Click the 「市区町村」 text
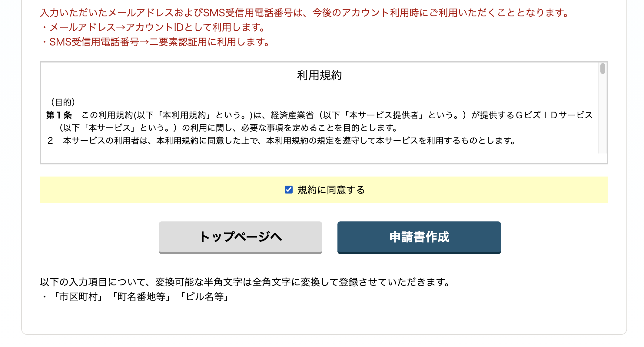The image size is (644, 347). [78, 297]
